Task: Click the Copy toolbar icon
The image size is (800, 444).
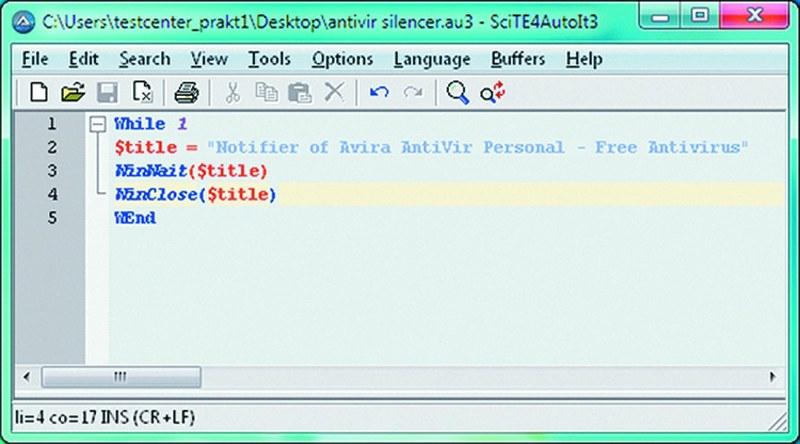Action: point(266,93)
